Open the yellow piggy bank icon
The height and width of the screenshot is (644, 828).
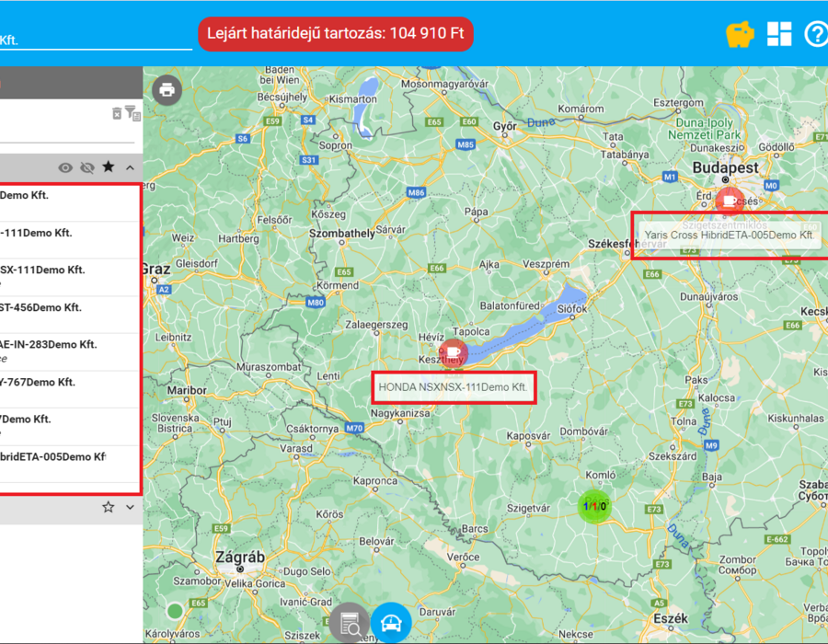tap(740, 34)
